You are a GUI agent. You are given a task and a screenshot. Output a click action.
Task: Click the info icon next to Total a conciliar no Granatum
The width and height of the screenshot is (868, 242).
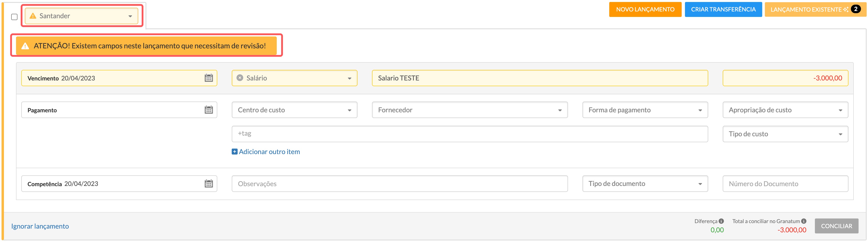coord(804,221)
